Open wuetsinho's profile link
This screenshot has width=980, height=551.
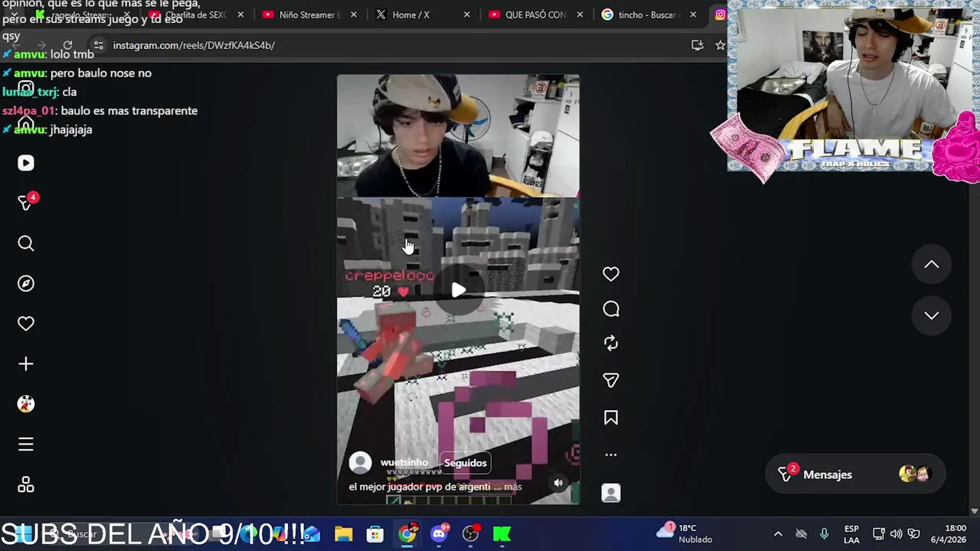click(x=404, y=462)
